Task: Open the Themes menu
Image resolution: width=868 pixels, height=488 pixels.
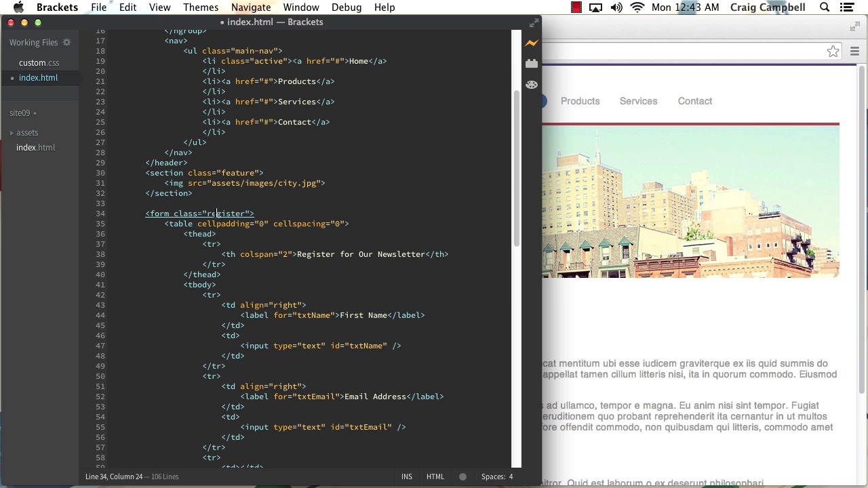Action: 201,7
